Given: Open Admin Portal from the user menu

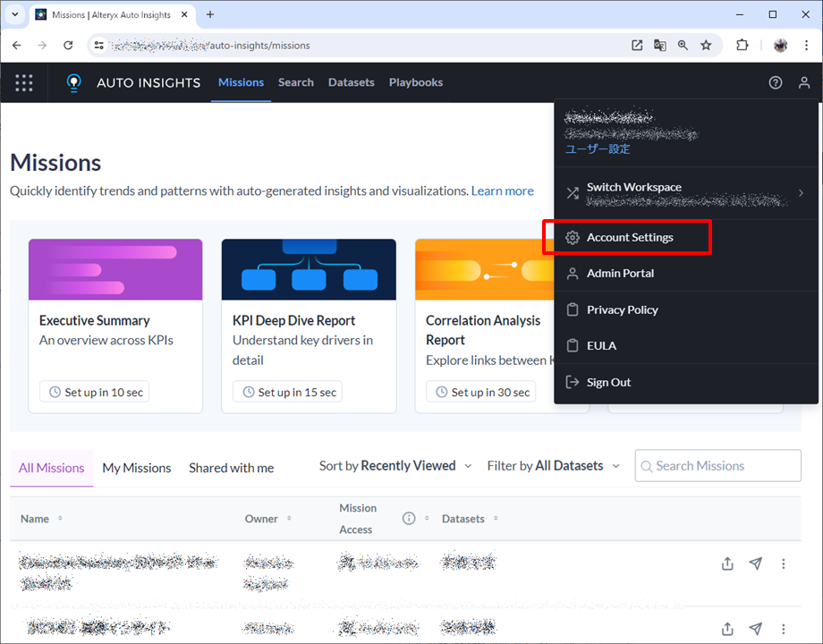Looking at the screenshot, I should pos(620,274).
